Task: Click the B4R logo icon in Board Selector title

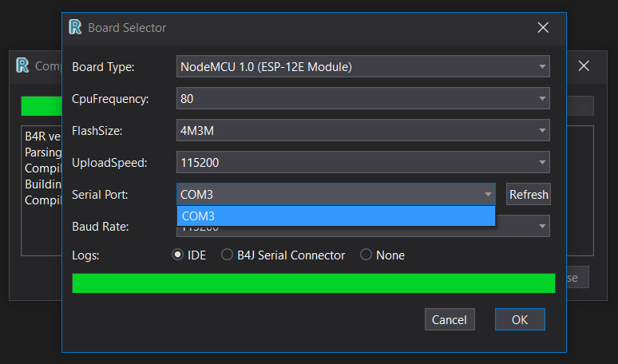Action: [x=76, y=27]
